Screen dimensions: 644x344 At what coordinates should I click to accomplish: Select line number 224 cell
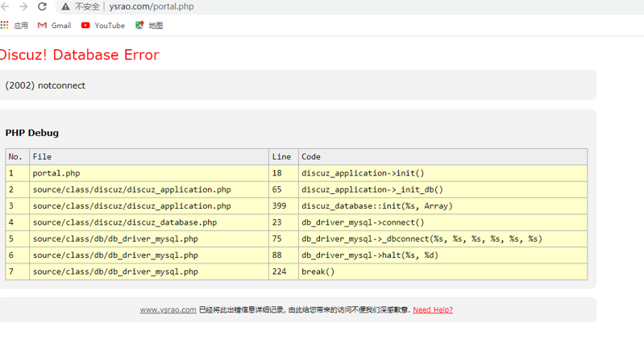point(284,271)
